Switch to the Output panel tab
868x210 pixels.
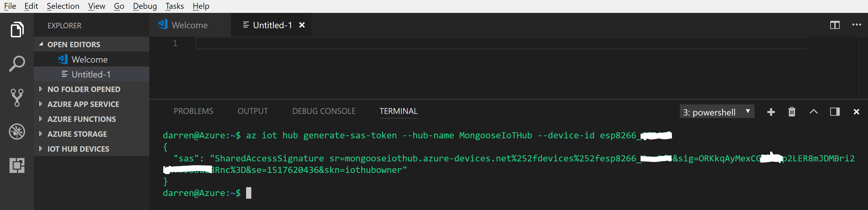click(x=252, y=111)
